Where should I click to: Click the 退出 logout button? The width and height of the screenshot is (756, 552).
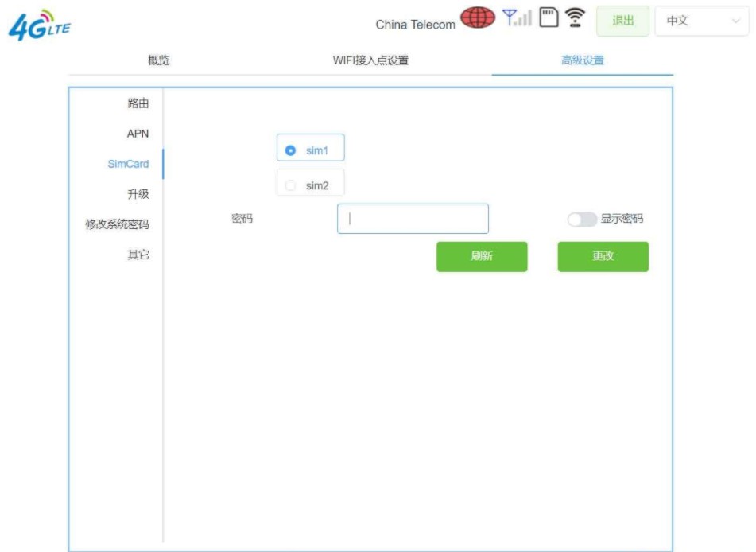[x=622, y=21]
